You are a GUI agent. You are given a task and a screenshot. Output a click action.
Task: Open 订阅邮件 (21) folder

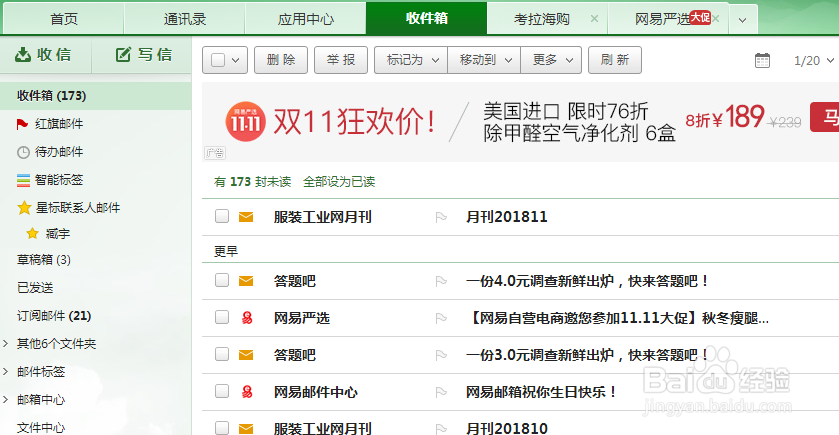[x=54, y=316]
